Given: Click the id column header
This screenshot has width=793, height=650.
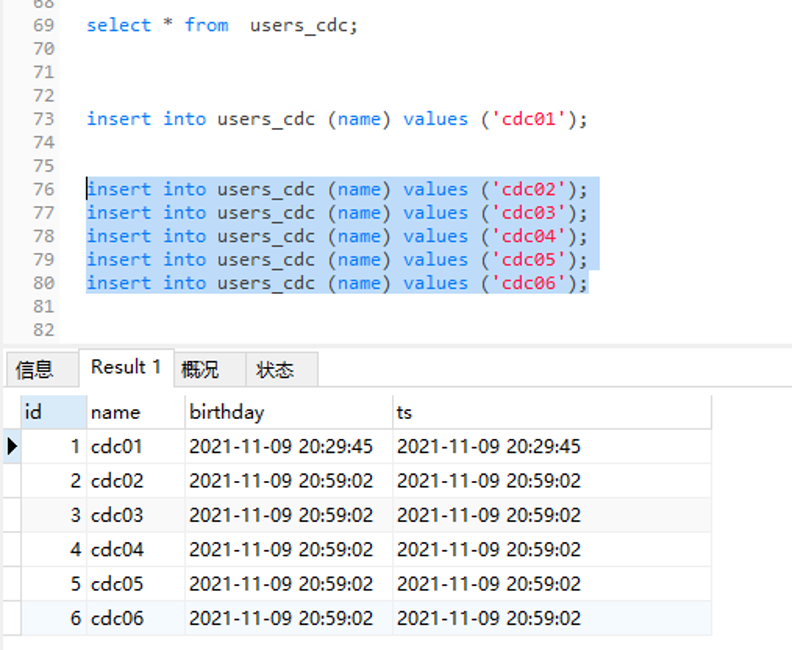Looking at the screenshot, I should 53,412.
